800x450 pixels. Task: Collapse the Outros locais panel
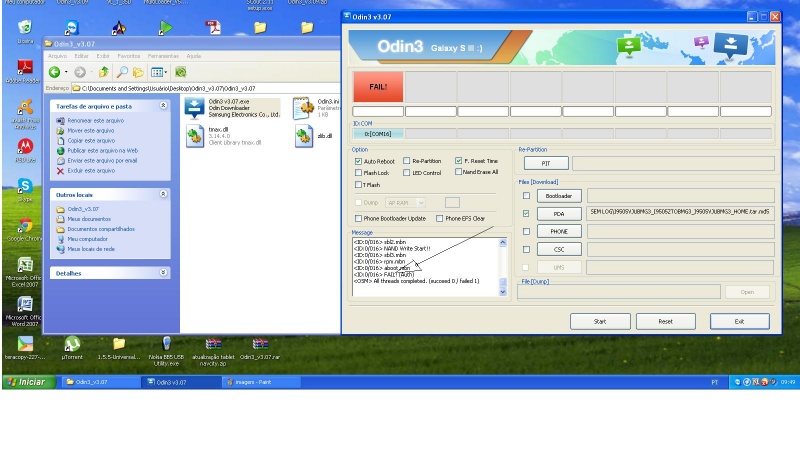(163, 194)
